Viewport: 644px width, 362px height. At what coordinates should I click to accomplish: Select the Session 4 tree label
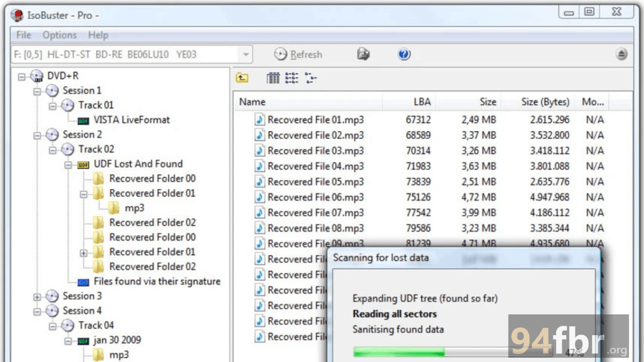82,311
